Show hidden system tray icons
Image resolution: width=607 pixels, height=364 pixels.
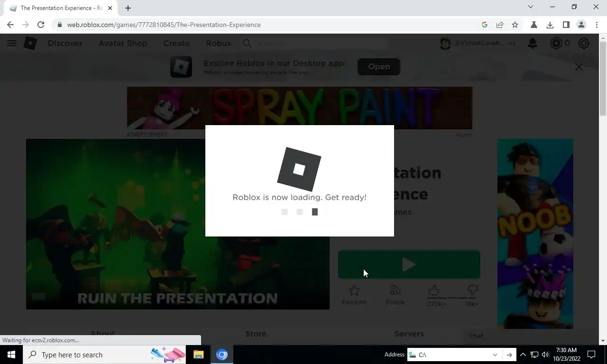(x=523, y=355)
